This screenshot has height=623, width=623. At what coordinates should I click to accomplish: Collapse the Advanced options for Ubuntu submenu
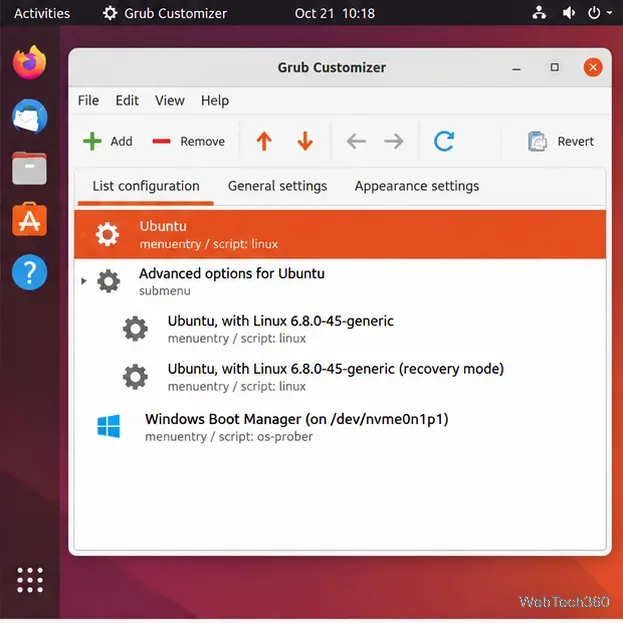click(x=83, y=281)
